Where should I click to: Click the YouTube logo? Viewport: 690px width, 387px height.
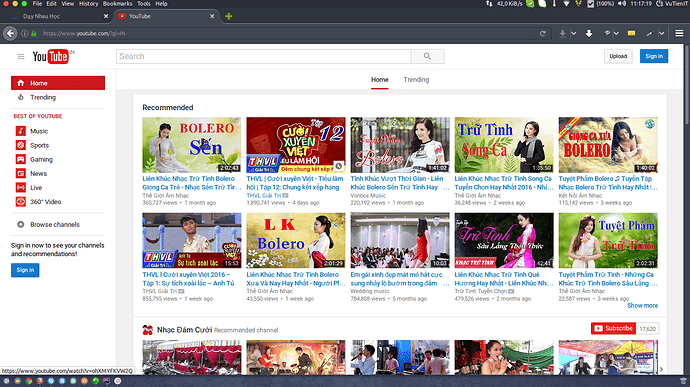coord(51,56)
